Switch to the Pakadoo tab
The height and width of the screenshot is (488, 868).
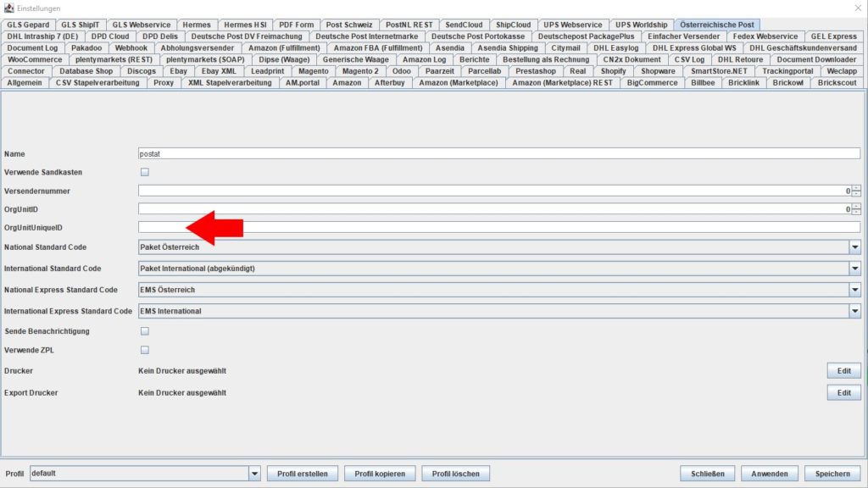[x=86, y=48]
